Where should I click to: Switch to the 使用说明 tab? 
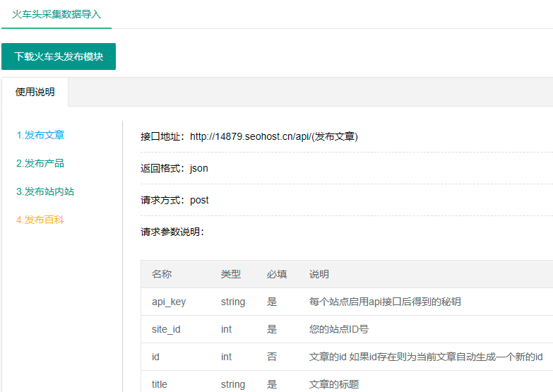point(35,92)
